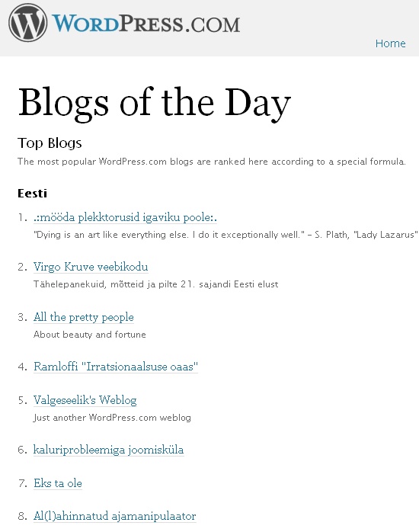The width and height of the screenshot is (419, 532).
Task: Click list number 1 beside first blog
Action: [22, 217]
